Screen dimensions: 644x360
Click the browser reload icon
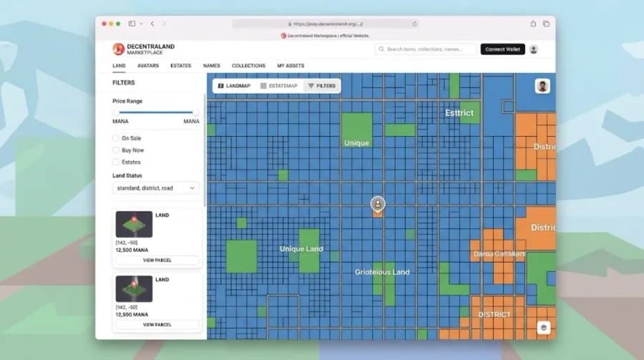pos(415,24)
